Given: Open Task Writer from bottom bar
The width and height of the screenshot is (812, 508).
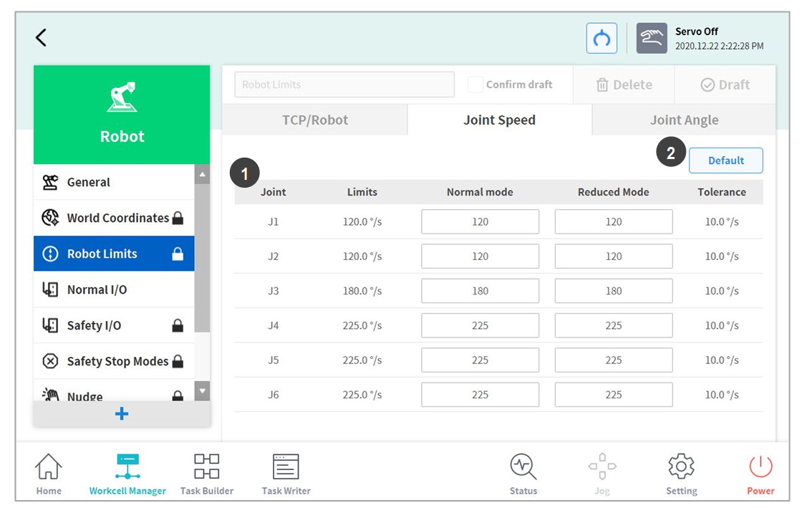Looking at the screenshot, I should [x=286, y=474].
